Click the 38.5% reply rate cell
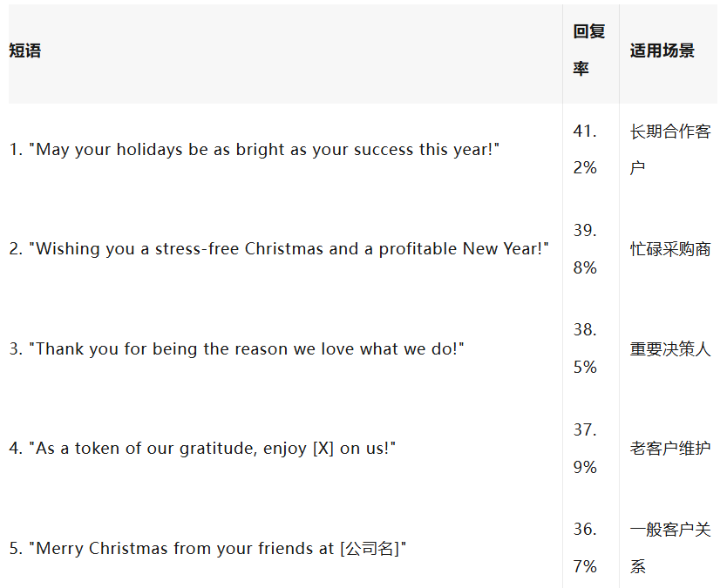This screenshot has width=727, height=588. tap(585, 349)
